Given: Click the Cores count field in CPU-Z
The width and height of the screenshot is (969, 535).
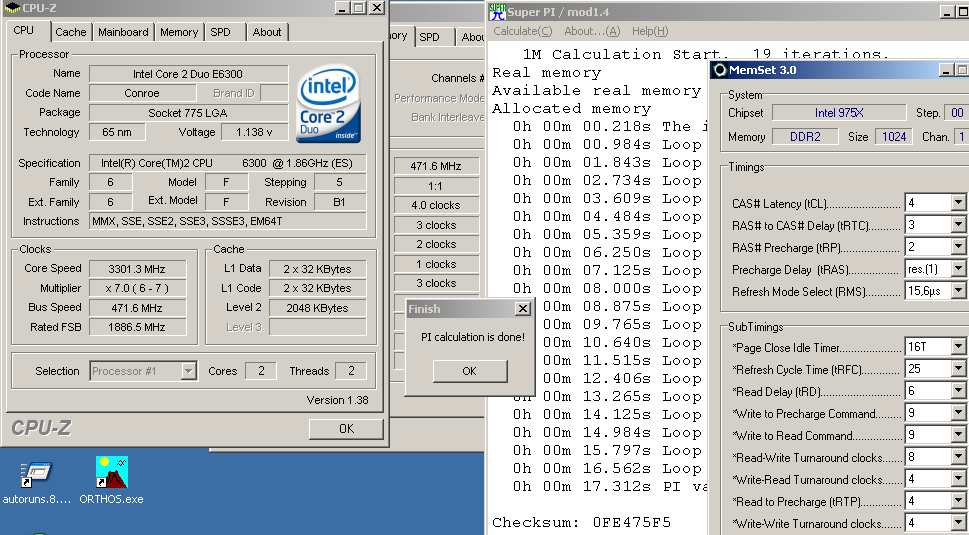Looking at the screenshot, I should [x=261, y=371].
